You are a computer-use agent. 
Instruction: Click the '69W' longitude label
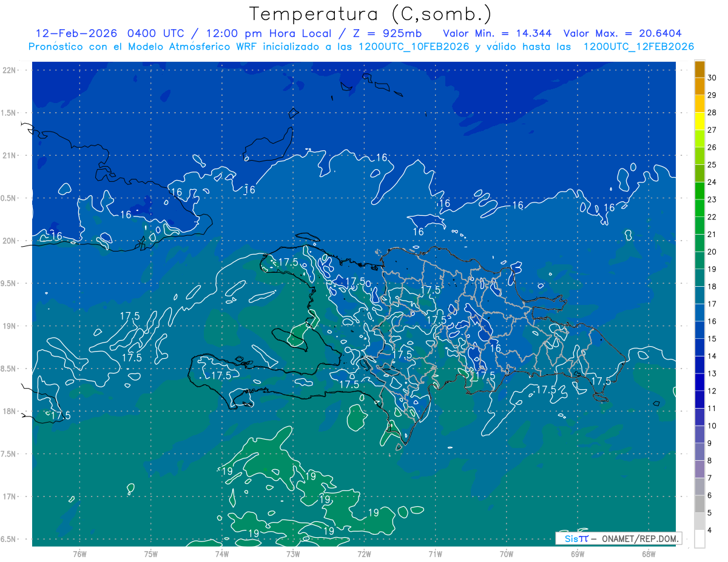[x=577, y=554]
